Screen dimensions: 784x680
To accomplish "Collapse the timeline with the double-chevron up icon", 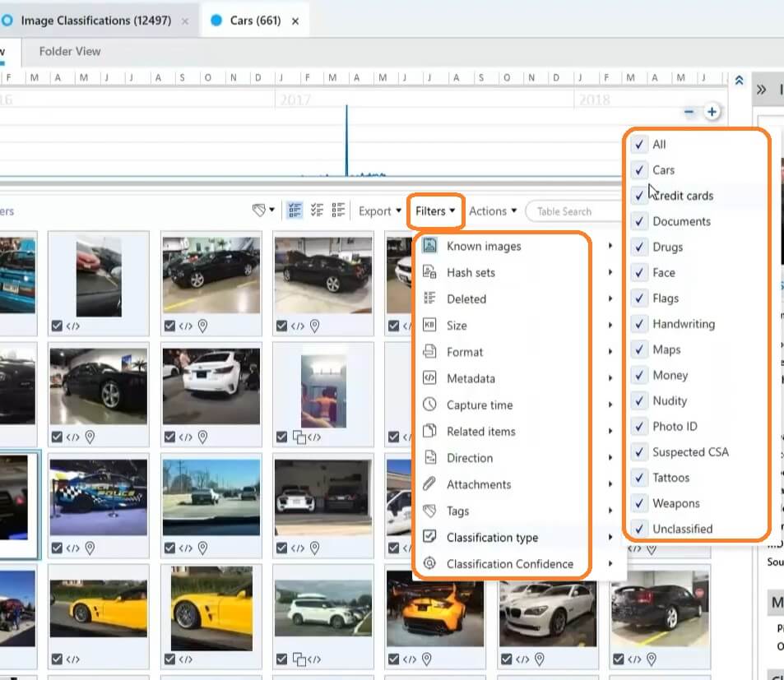I will coord(739,81).
